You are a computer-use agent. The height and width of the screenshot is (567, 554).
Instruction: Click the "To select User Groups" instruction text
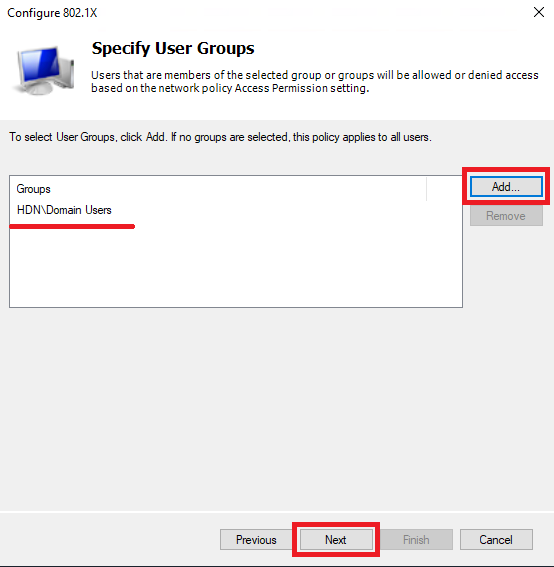pyautogui.click(x=220, y=137)
